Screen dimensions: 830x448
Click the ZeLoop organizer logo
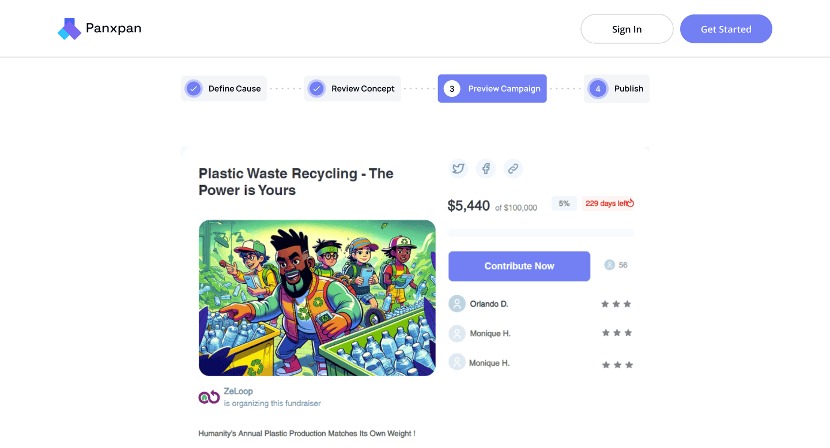pyautogui.click(x=209, y=397)
